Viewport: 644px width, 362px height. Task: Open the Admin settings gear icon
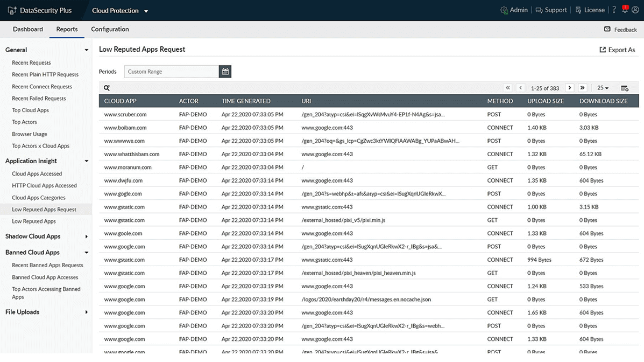[x=504, y=10]
